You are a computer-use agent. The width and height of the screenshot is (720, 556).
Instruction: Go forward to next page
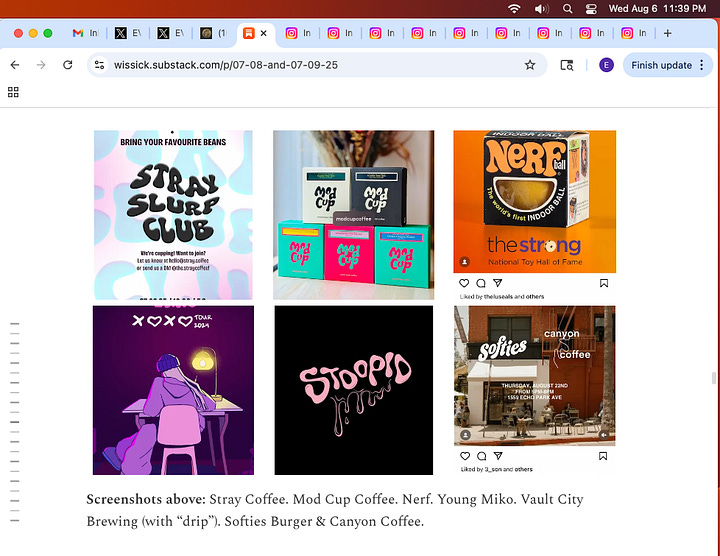[x=41, y=65]
